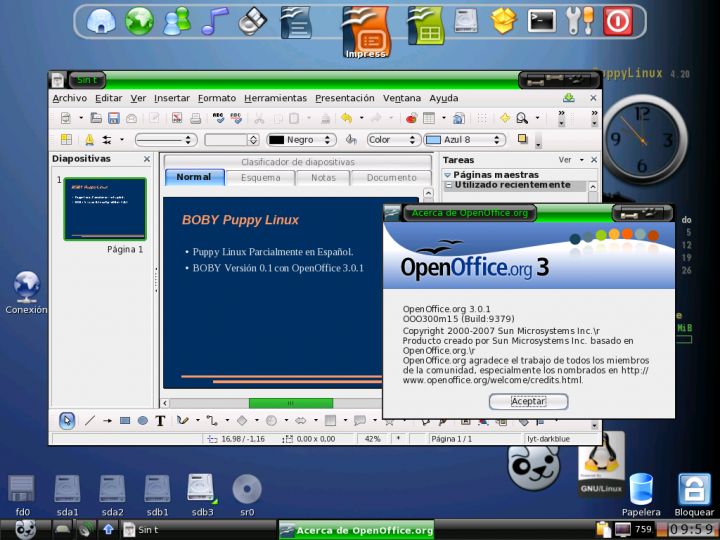Image resolution: width=720 pixels, height=540 pixels.
Task: Click the Insert chart icon
Action: click(x=411, y=118)
